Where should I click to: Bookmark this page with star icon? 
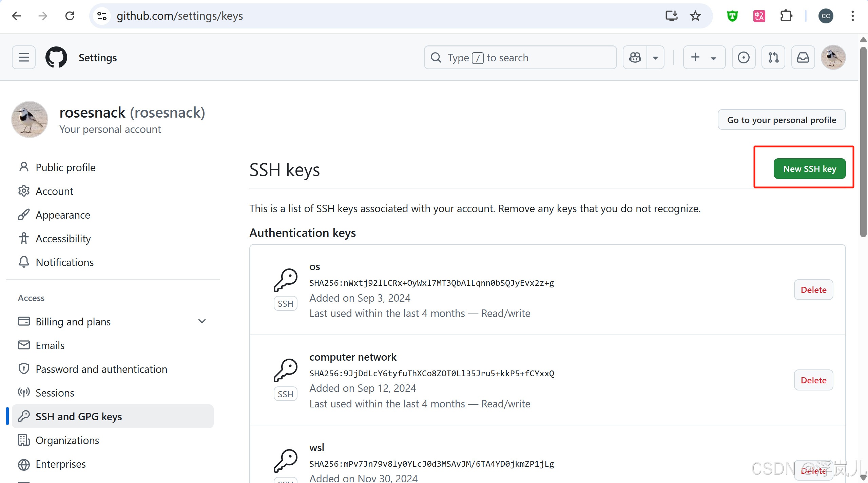(695, 16)
